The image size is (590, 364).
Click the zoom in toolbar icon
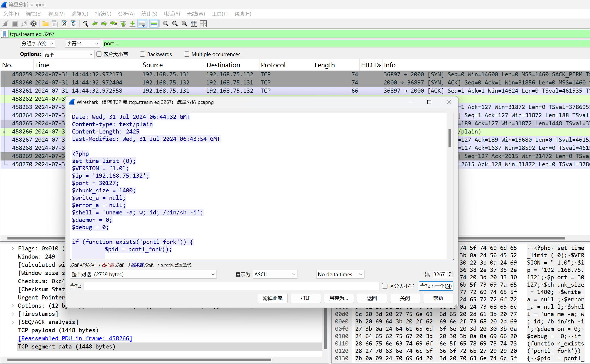[x=165, y=24]
